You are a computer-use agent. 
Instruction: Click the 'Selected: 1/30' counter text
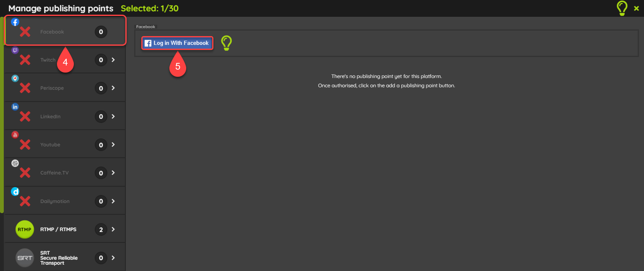[x=150, y=8]
